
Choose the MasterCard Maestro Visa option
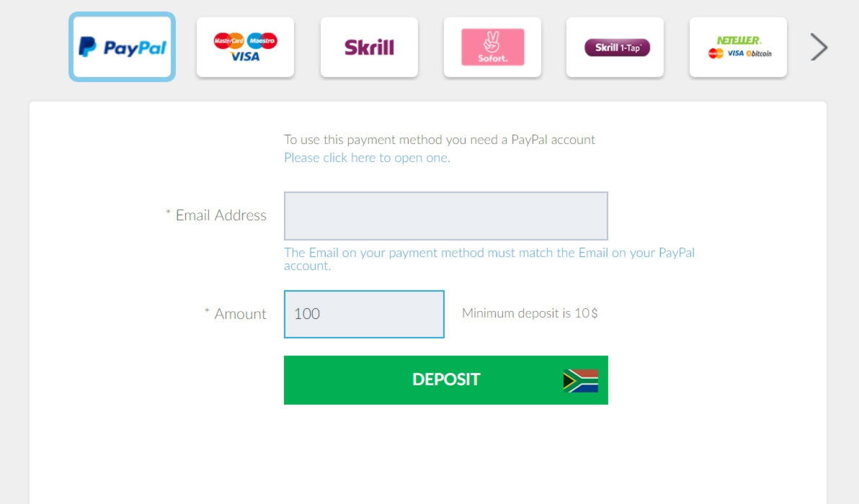coord(246,47)
